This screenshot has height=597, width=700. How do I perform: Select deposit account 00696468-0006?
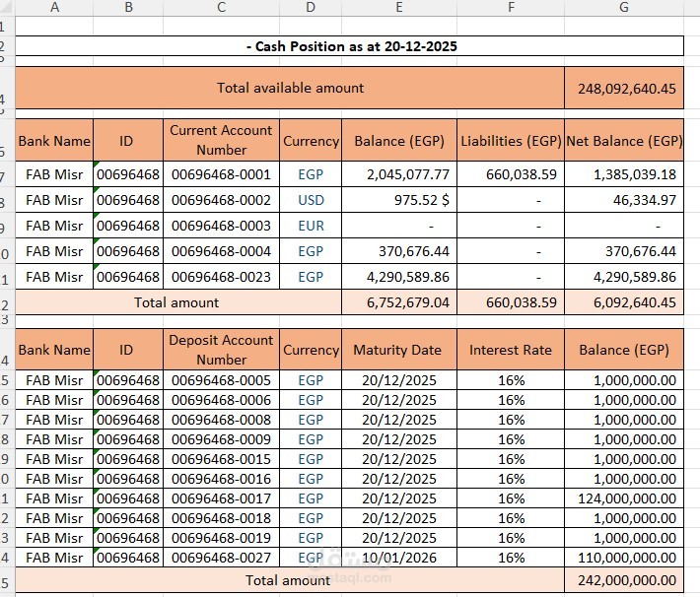tap(222, 400)
